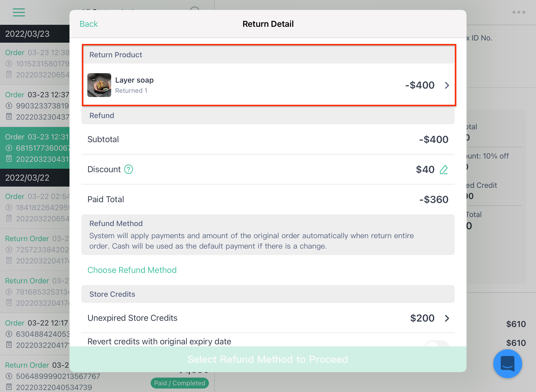Click the Paid / Completed status badge
Screen dimensions: 536x392
pos(180,383)
